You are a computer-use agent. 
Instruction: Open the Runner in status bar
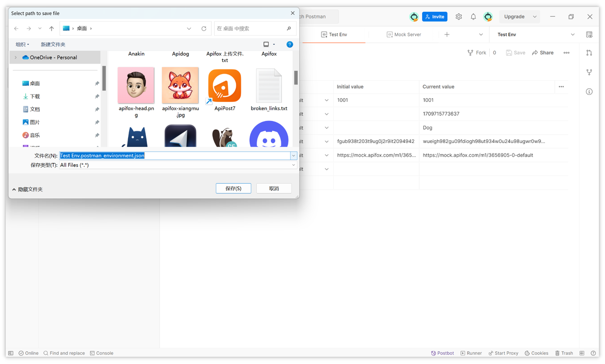[471, 353]
